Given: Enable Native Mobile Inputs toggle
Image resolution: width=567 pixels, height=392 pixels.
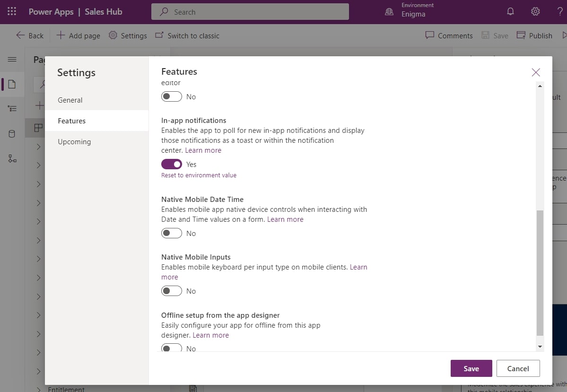Looking at the screenshot, I should 171,290.
